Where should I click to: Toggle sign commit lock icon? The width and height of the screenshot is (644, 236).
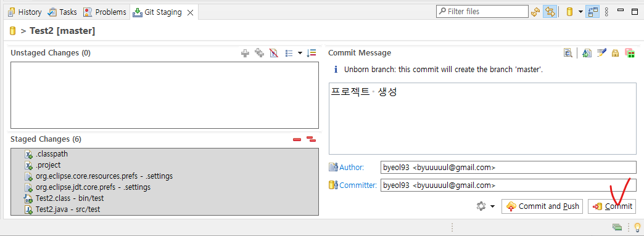coord(615,53)
